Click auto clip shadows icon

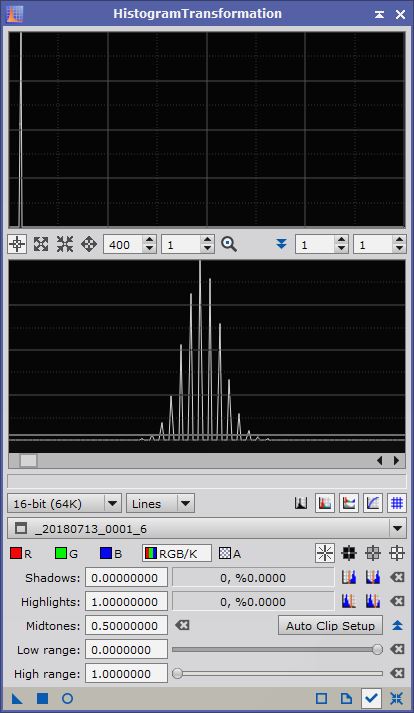(348, 577)
